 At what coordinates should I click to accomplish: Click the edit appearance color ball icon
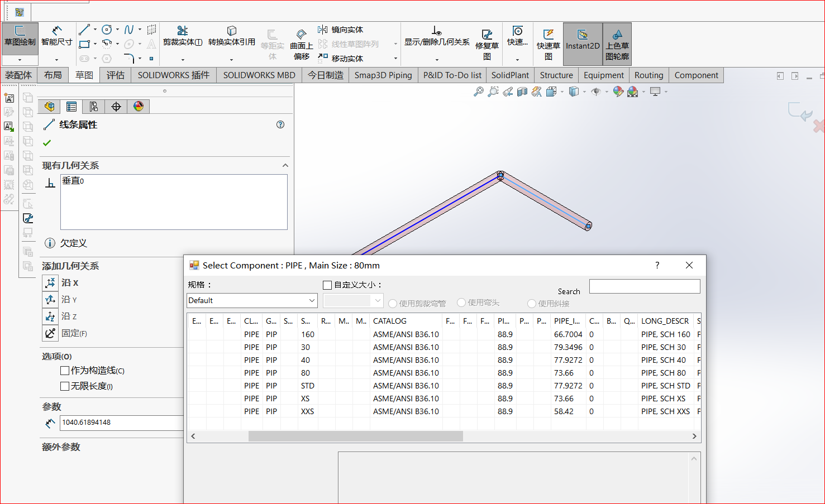tap(618, 92)
